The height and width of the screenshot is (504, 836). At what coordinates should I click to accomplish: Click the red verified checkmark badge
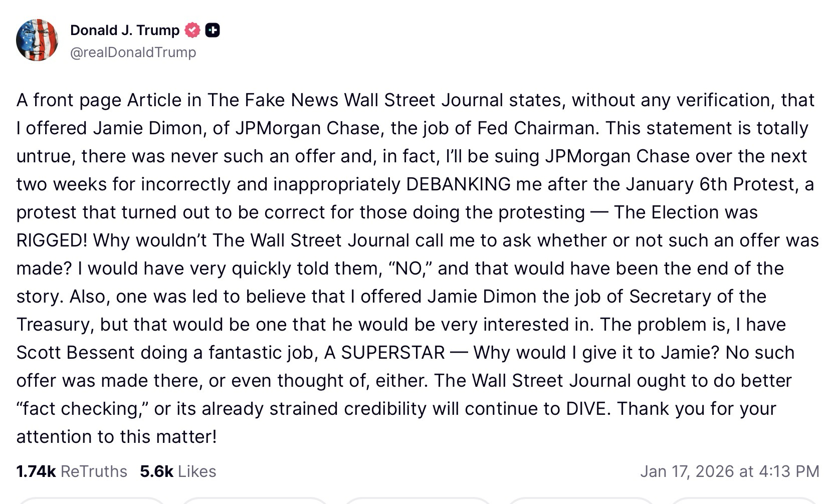click(x=192, y=31)
